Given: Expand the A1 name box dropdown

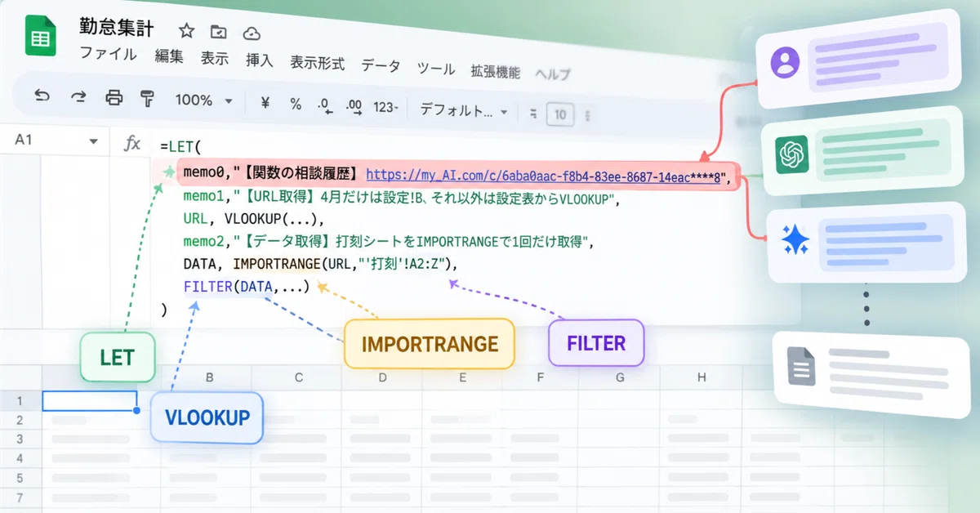Looking at the screenshot, I should tap(93, 141).
